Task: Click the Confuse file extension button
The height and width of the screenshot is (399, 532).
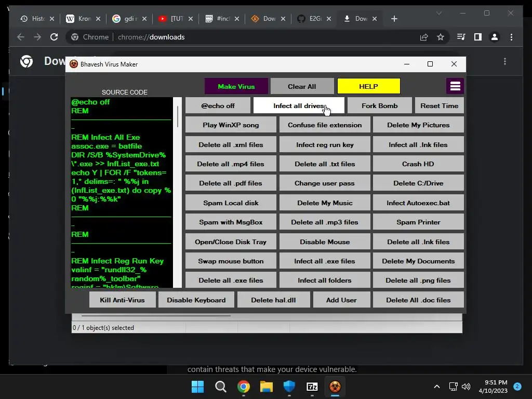Action: click(x=325, y=125)
